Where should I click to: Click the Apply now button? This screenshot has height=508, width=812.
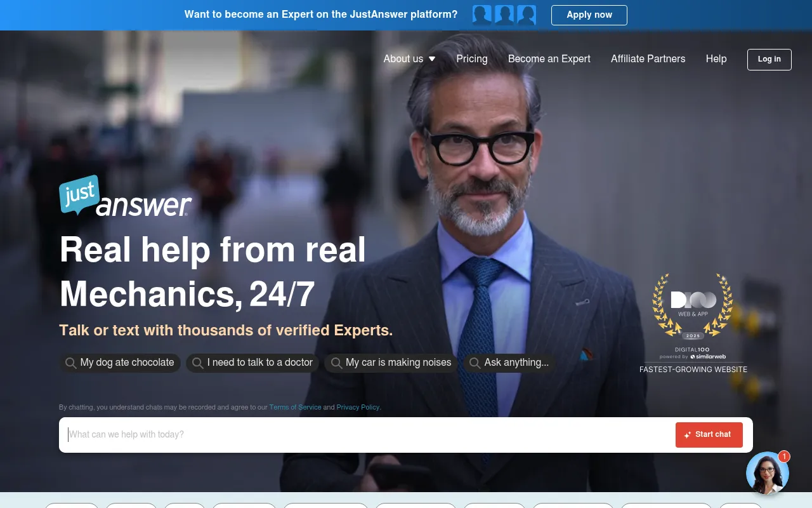[589, 15]
